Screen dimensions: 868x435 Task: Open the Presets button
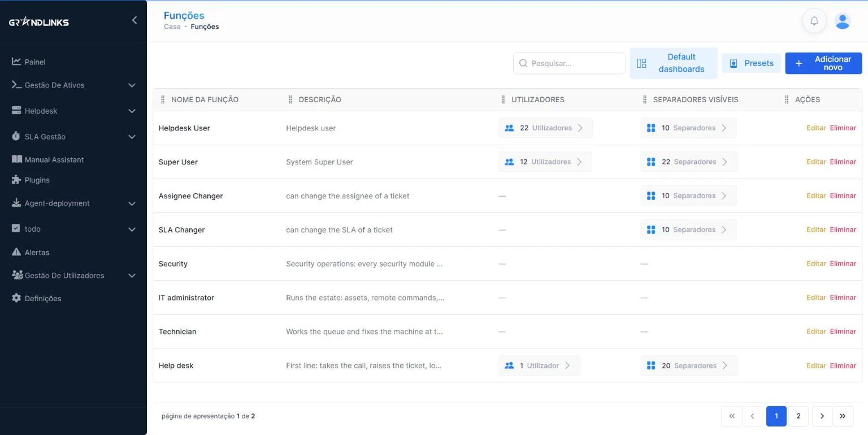point(751,63)
